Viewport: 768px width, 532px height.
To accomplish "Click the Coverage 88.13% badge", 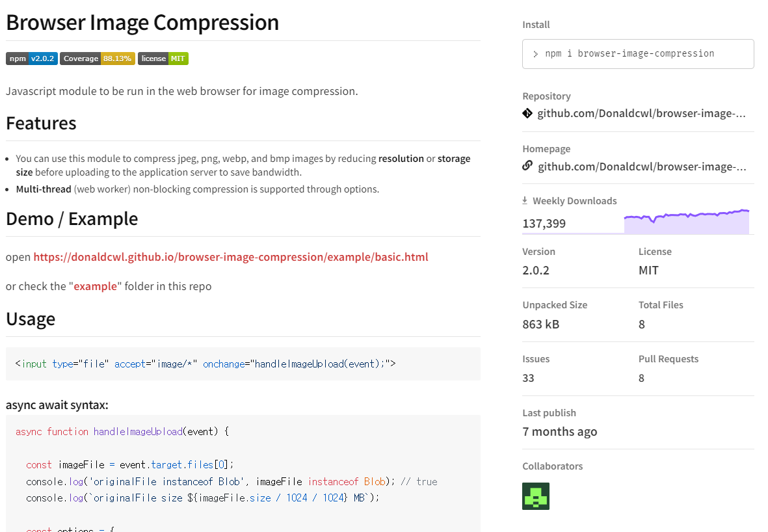I will tap(98, 59).
